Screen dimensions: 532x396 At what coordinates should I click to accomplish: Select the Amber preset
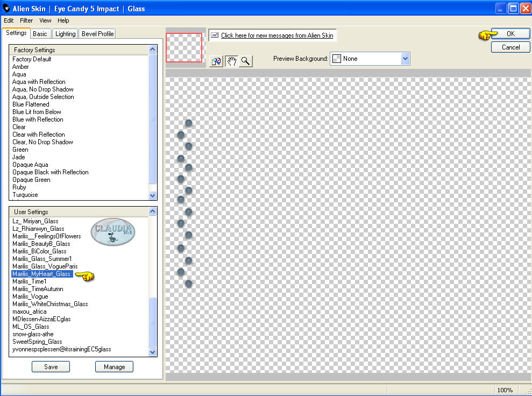click(20, 67)
